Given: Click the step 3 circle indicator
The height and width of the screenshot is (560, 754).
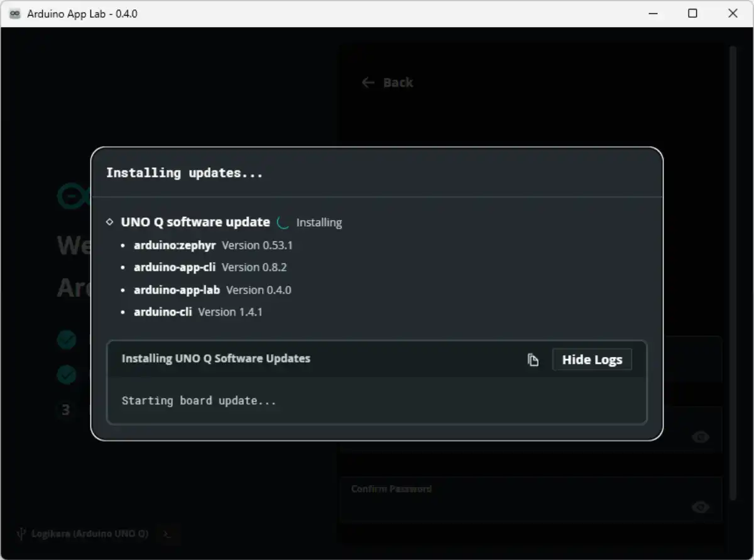Looking at the screenshot, I should pyautogui.click(x=67, y=410).
